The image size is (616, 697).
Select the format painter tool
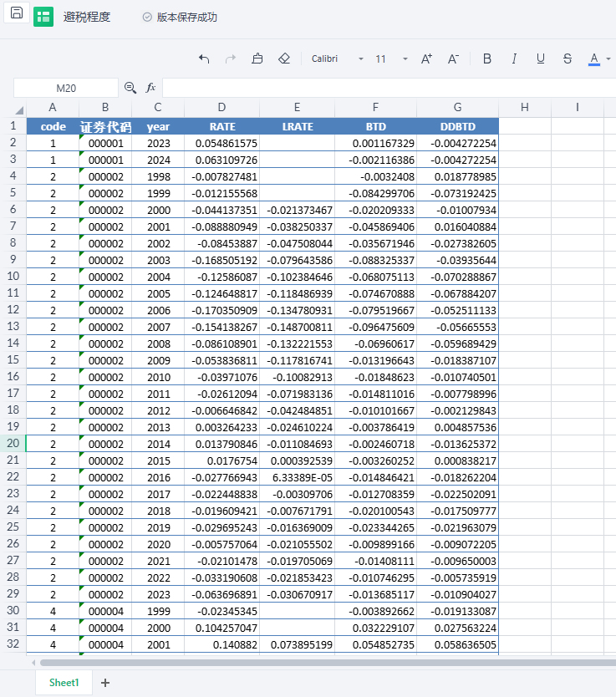click(257, 59)
